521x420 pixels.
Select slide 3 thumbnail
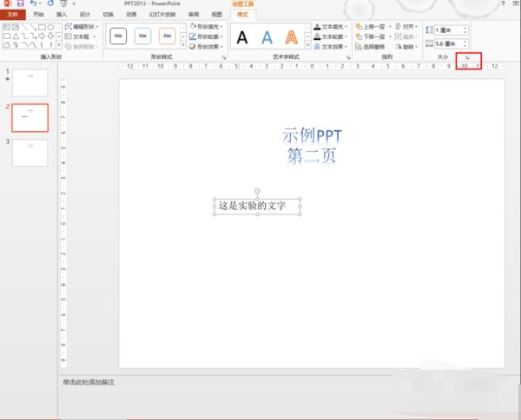tap(30, 153)
